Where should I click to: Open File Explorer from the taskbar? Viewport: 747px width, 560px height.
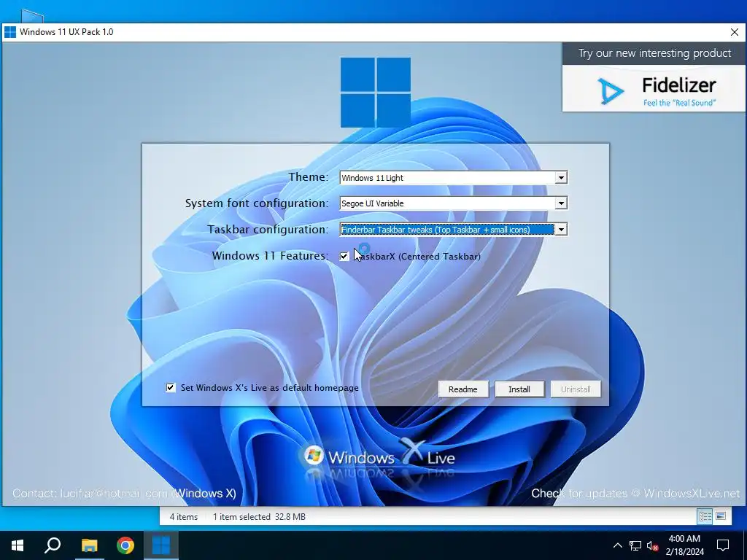point(89,545)
